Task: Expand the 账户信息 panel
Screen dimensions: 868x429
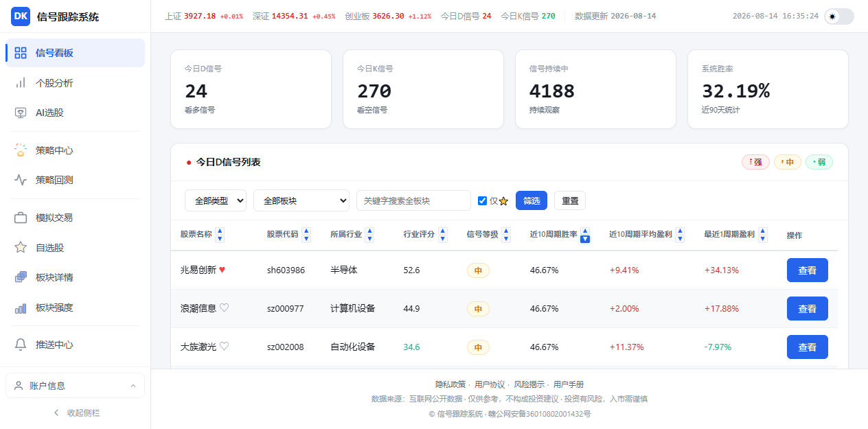Action: coord(75,386)
